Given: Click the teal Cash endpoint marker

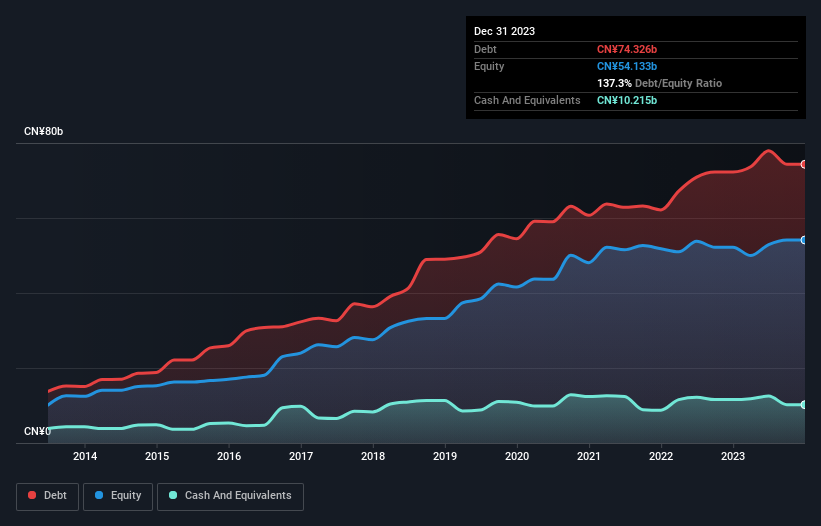Looking at the screenshot, I should [804, 405].
